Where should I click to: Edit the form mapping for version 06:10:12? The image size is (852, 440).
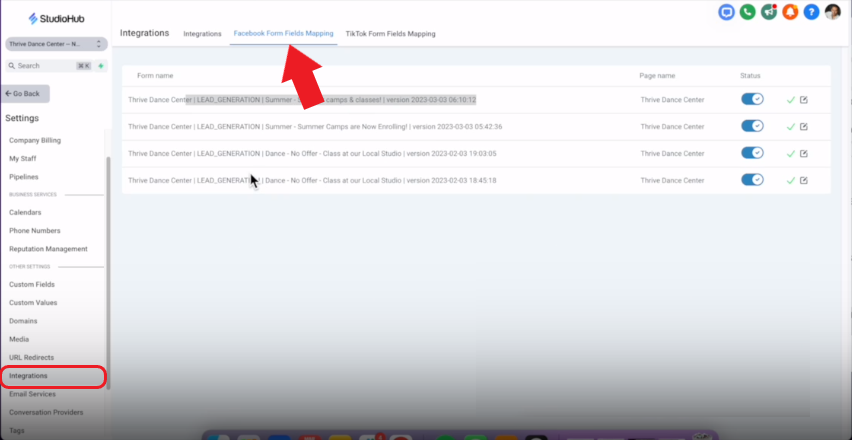tap(804, 100)
